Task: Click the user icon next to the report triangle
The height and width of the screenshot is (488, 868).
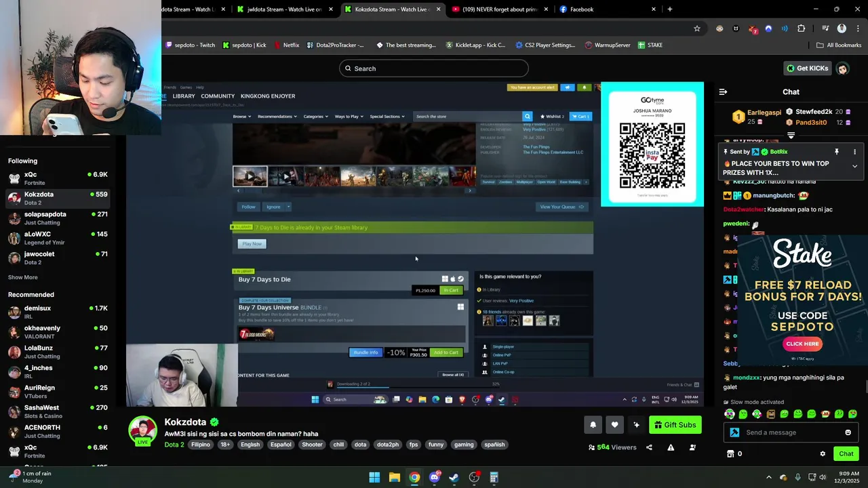Action: (692, 447)
